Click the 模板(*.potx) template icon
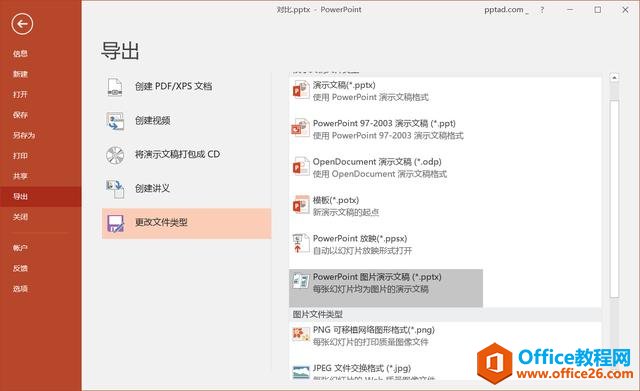Image resolution: width=640 pixels, height=391 pixels. [x=301, y=204]
